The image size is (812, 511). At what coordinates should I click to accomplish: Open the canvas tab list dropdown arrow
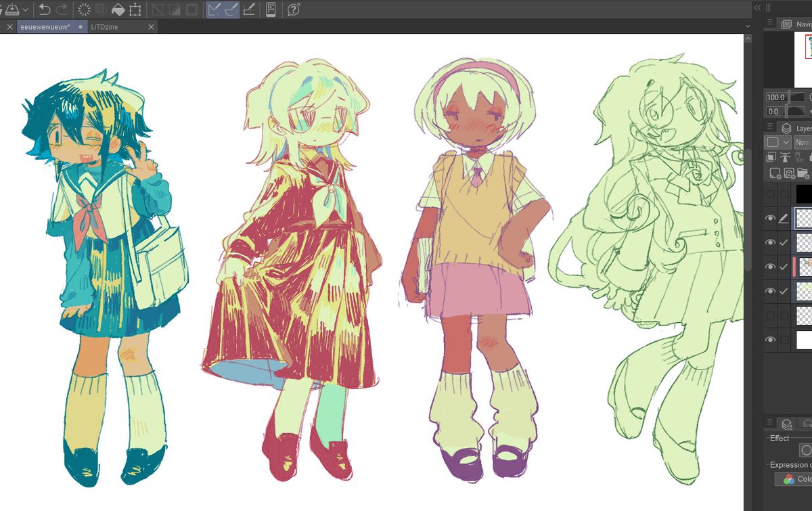(747, 26)
